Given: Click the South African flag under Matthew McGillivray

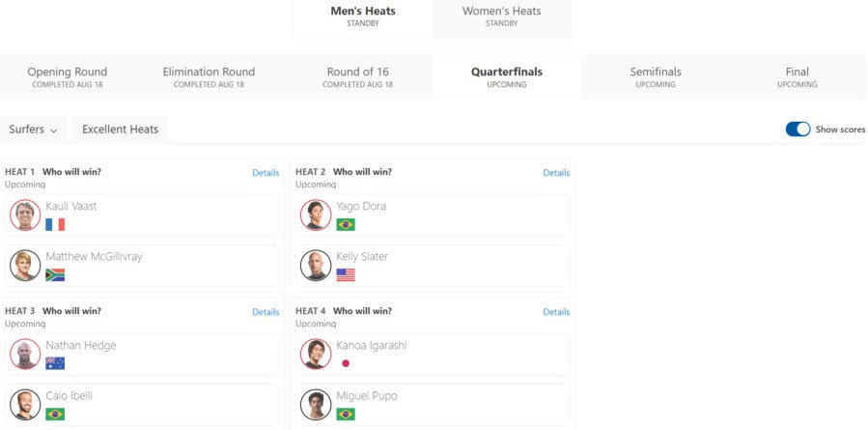Looking at the screenshot, I should pos(55,274).
